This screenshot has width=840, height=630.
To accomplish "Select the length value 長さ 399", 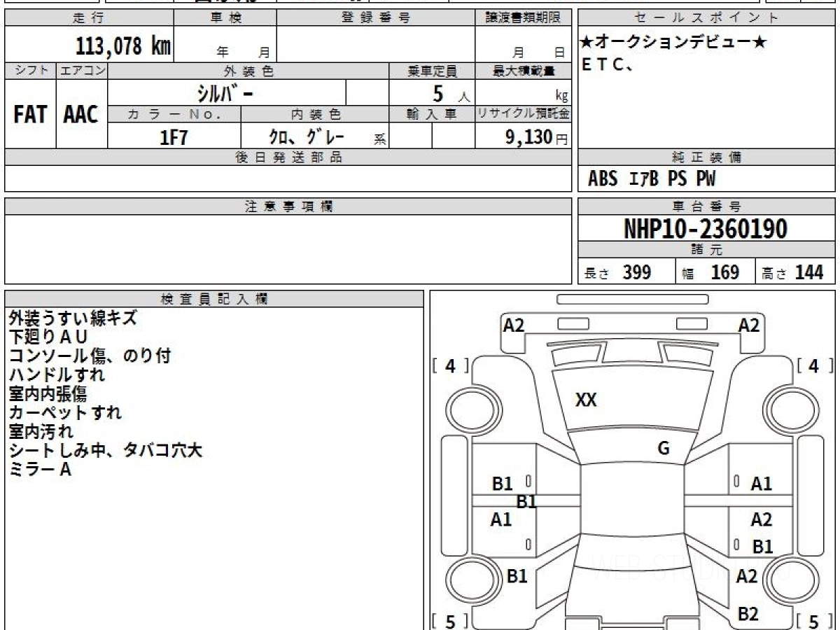I will tap(618, 272).
